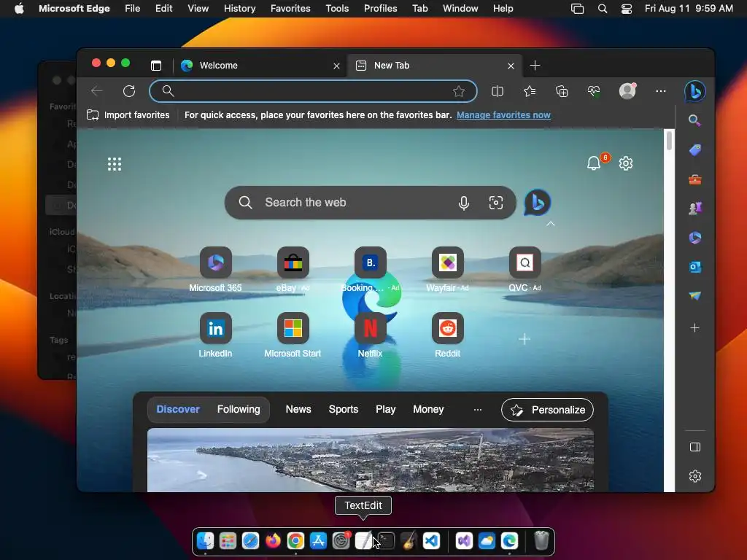The height and width of the screenshot is (560, 747).
Task: Add app to sidebar with plus
Action: tap(694, 328)
